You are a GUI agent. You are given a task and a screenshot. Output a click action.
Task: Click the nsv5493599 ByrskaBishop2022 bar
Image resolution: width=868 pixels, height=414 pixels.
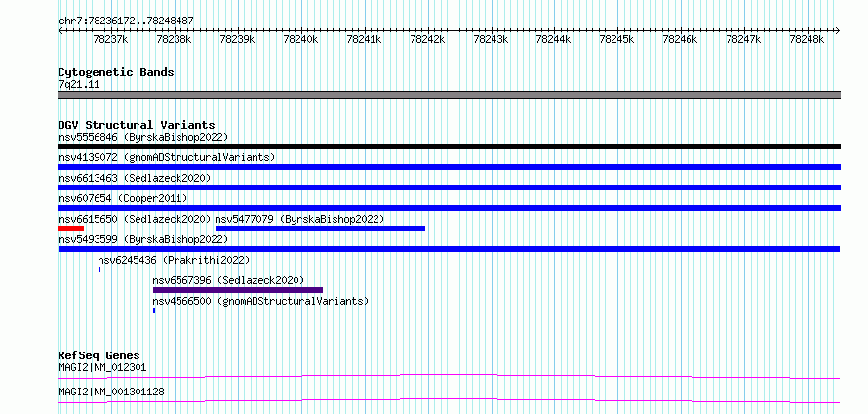[x=449, y=249]
